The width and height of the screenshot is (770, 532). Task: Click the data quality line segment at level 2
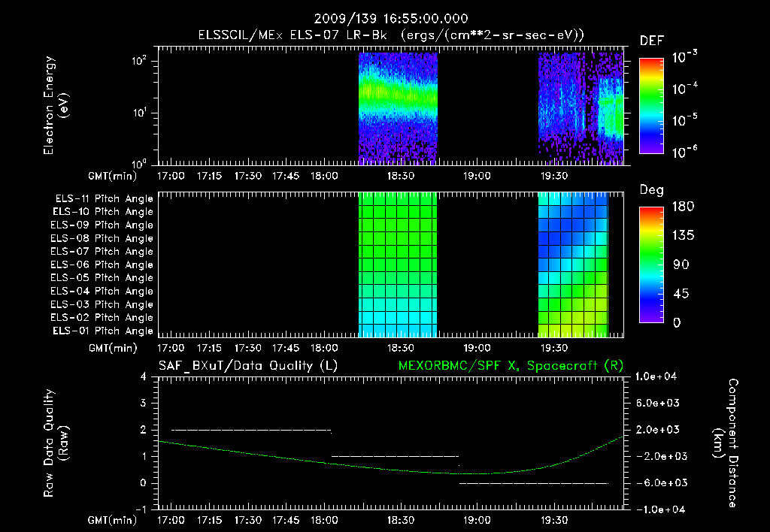251,430
